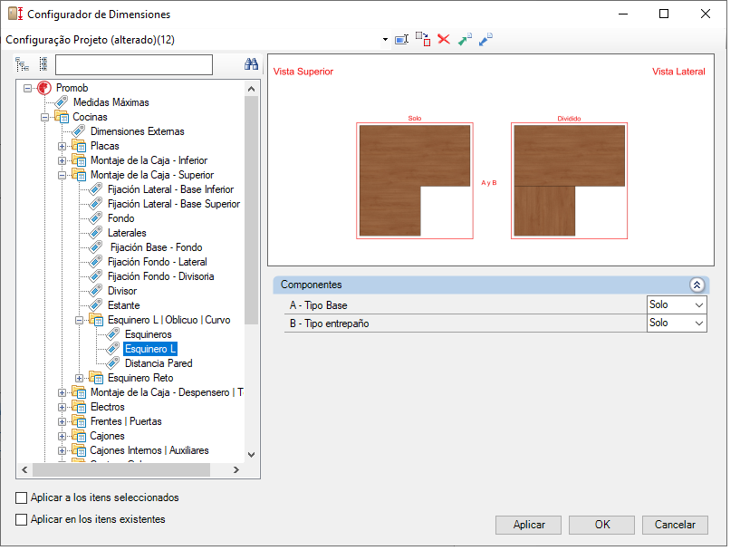The image size is (740, 560).
Task: Collapse the Promob root node
Action: pyautogui.click(x=28, y=88)
